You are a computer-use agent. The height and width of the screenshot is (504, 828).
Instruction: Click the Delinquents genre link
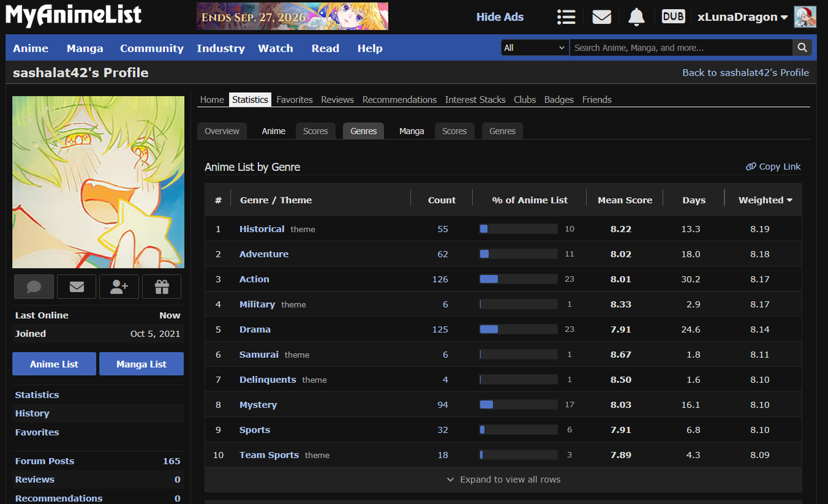tap(268, 380)
